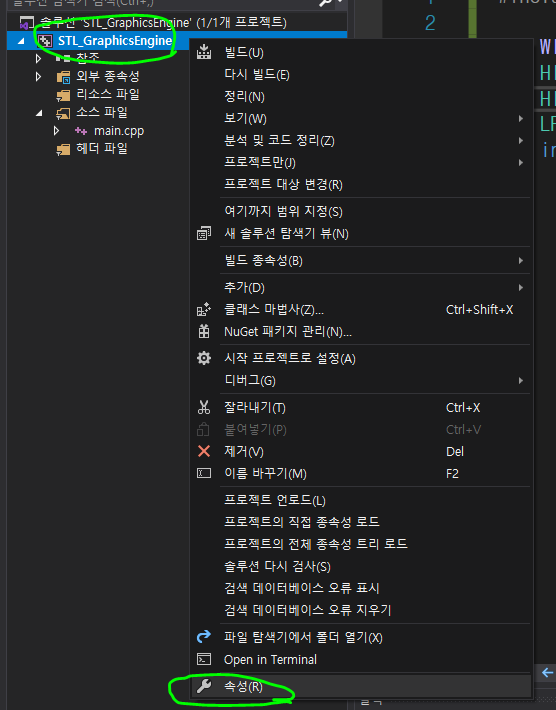Click the main.cpp file icon
Screen dimensions: 556x710
point(81,131)
